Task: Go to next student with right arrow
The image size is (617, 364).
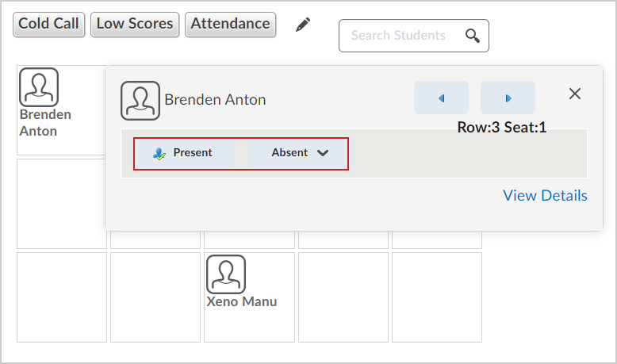Action: tap(508, 98)
